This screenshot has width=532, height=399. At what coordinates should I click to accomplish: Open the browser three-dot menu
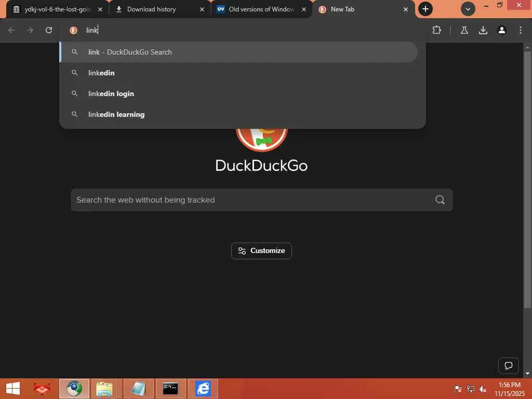520,30
